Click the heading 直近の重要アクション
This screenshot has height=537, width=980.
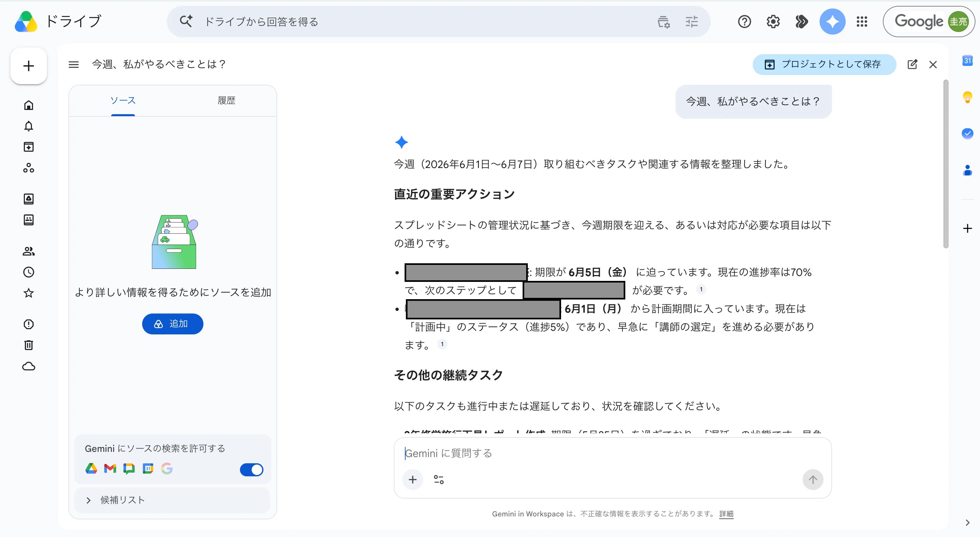click(454, 194)
